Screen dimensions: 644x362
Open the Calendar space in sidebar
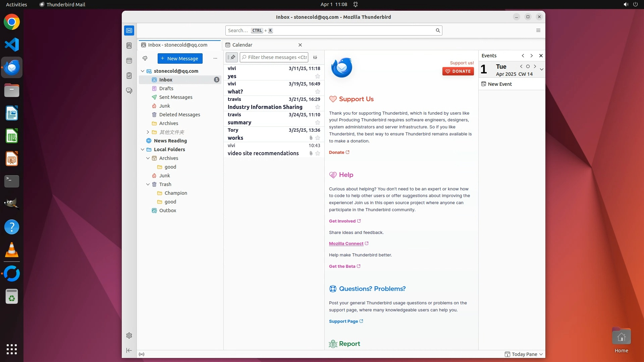(129, 61)
